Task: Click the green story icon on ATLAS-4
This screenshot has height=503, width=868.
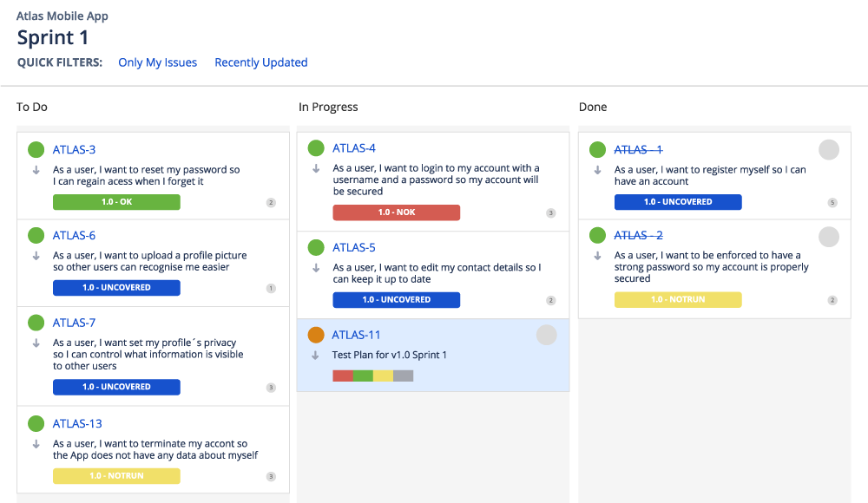Action: [316, 148]
